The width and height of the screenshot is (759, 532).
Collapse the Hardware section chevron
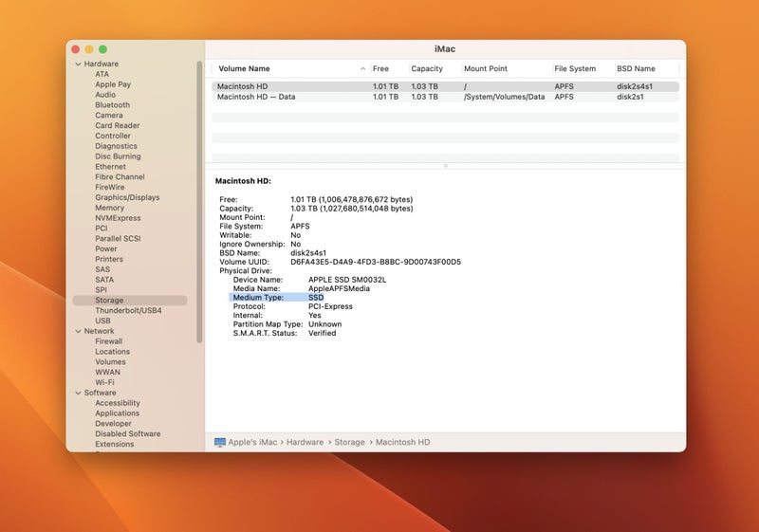click(x=78, y=64)
